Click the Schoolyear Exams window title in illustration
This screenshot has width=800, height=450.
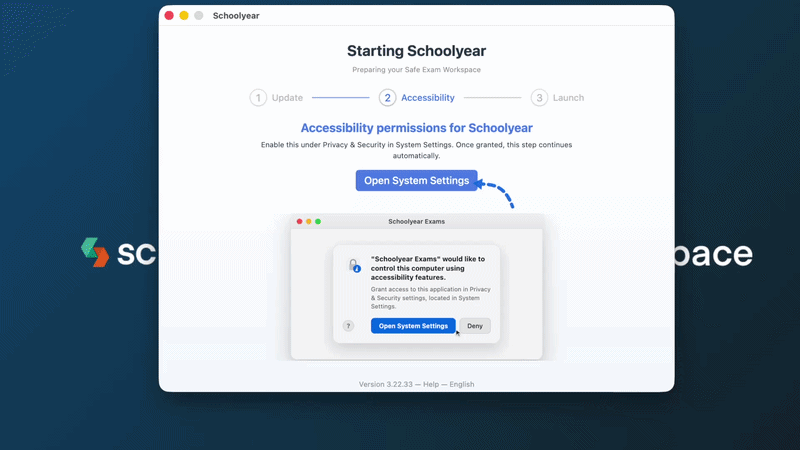coord(416,221)
